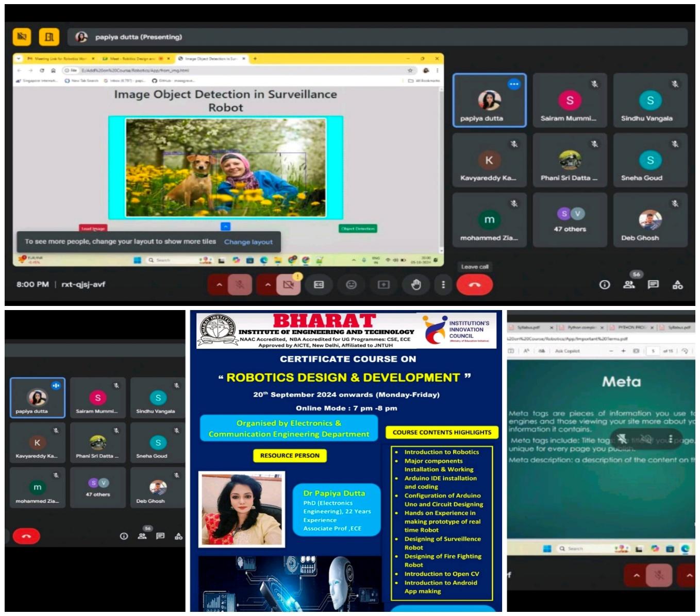Open emoji reactions in the call toolbar
The height and width of the screenshot is (616, 700).
tap(351, 285)
